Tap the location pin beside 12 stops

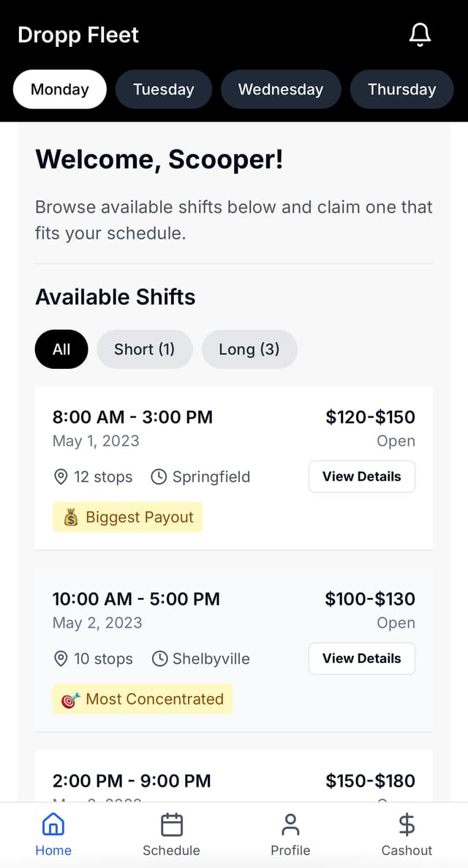pyautogui.click(x=61, y=476)
